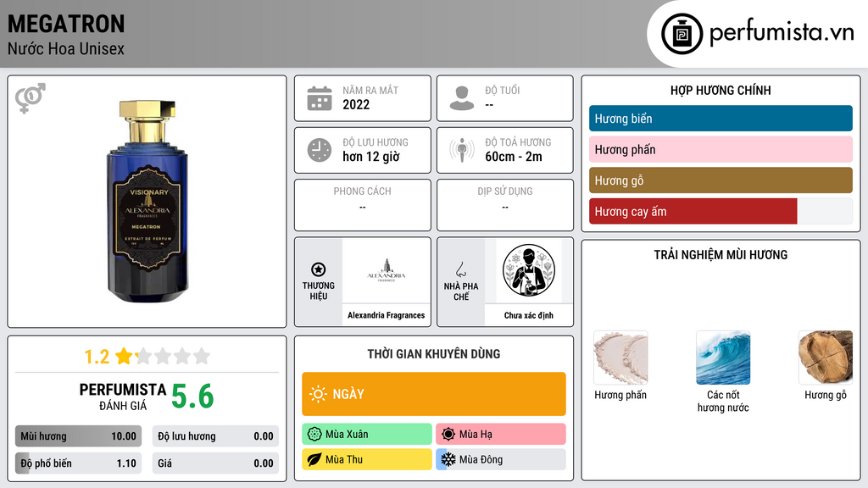
Task: Click the 'Hương phấn' note caption
Action: [x=620, y=395]
